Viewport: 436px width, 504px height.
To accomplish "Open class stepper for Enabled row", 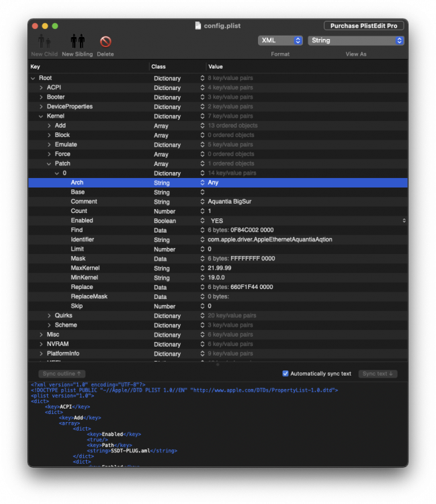I will [202, 220].
